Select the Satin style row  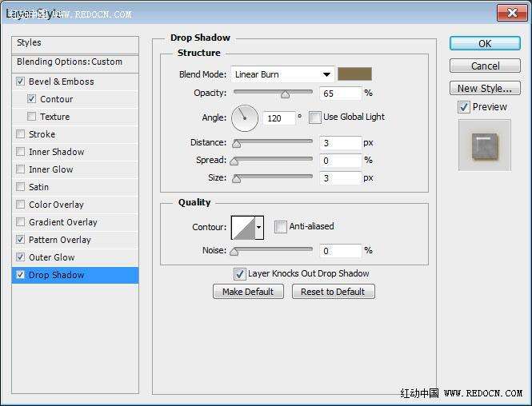point(75,187)
